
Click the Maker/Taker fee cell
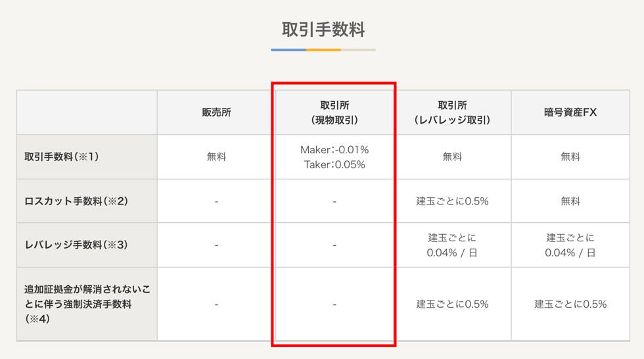coord(334,157)
